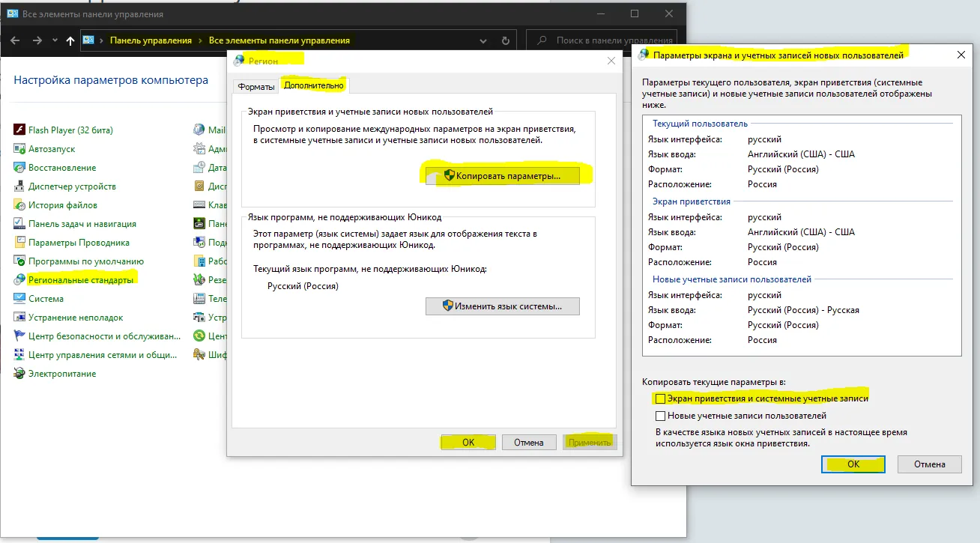Click Отмена in the Регион dialog
Screen dimensions: 980x543
[x=529, y=443]
